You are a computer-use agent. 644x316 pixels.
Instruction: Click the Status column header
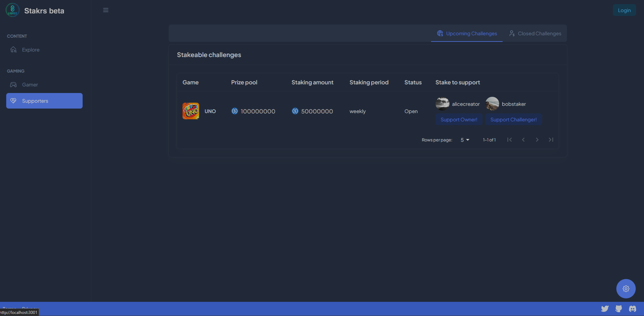pos(413,82)
